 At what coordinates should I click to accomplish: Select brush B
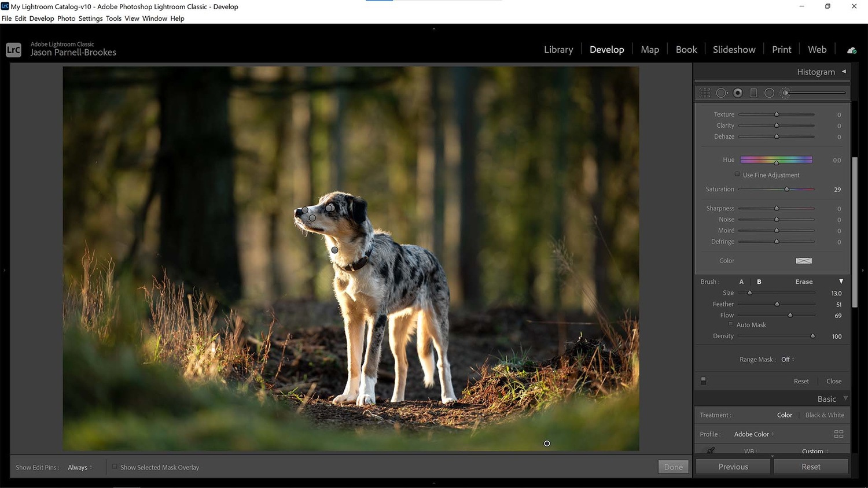pyautogui.click(x=759, y=282)
